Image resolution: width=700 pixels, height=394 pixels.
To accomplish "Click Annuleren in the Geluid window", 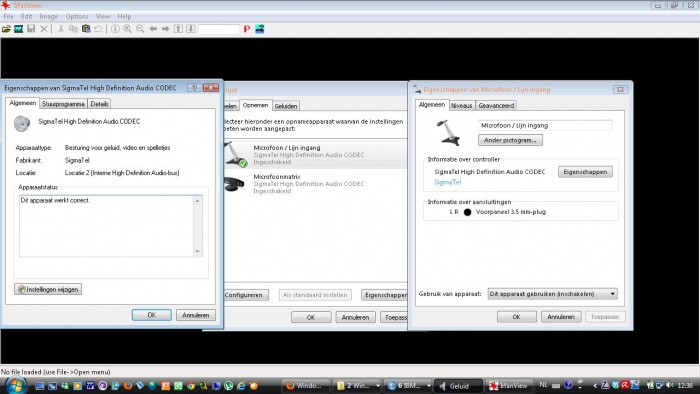I will click(x=355, y=317).
